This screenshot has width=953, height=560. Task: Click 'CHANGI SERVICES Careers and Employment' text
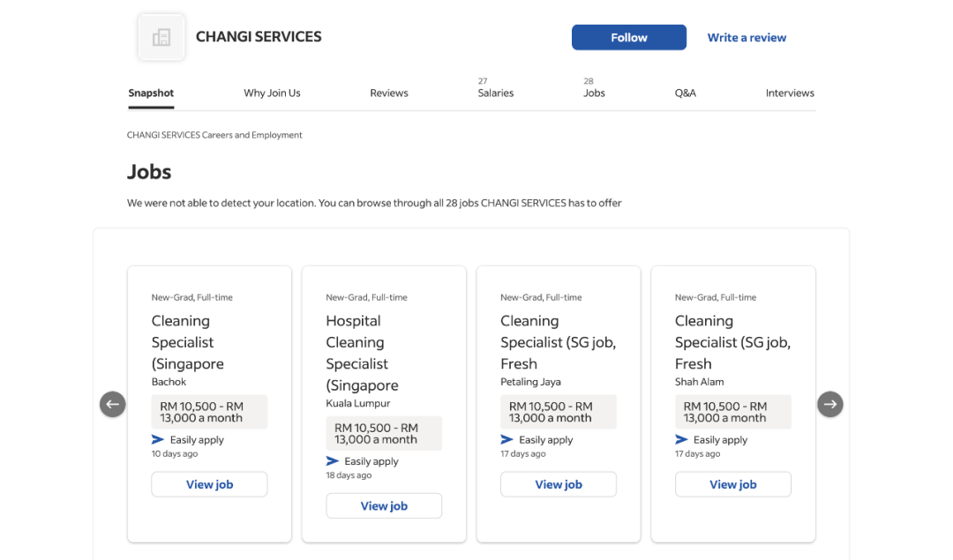(214, 135)
